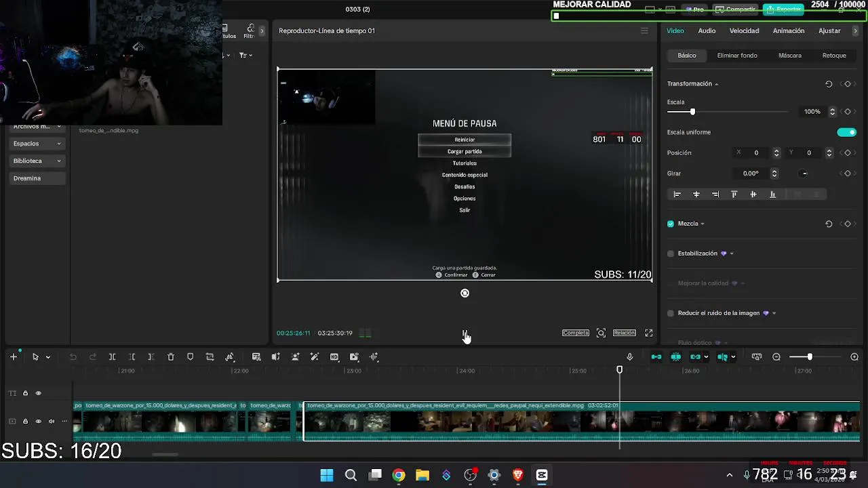Toggle the Escala uniforme switch
The image size is (868, 488).
coord(846,132)
